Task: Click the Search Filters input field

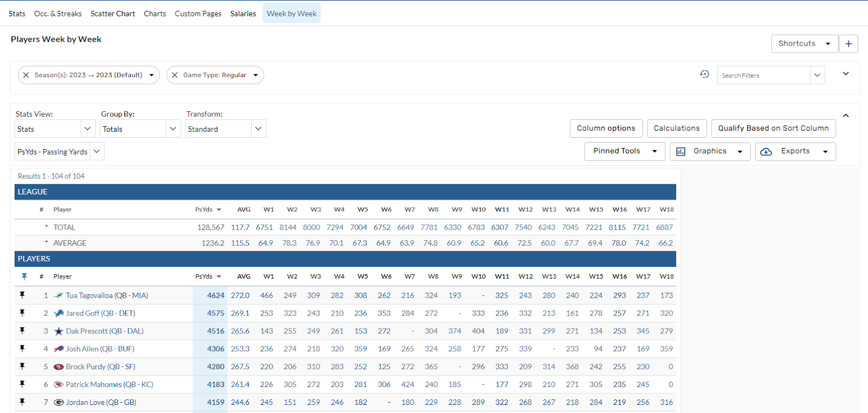Action: [763, 75]
